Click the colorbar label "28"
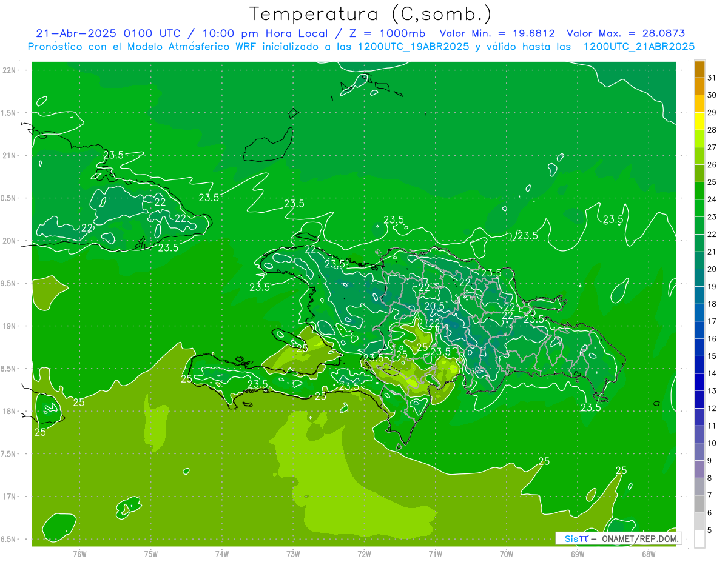The image size is (728, 562). pyautogui.click(x=712, y=130)
